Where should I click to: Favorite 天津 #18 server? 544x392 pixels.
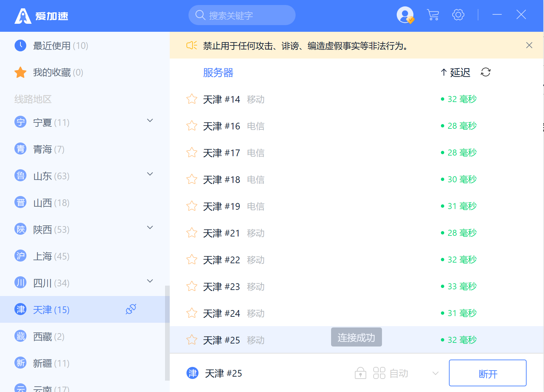(x=192, y=179)
